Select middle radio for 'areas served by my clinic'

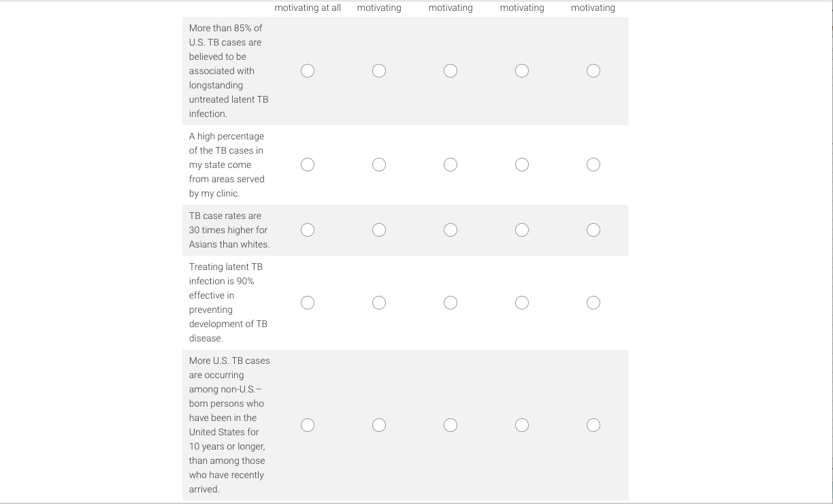click(x=451, y=165)
